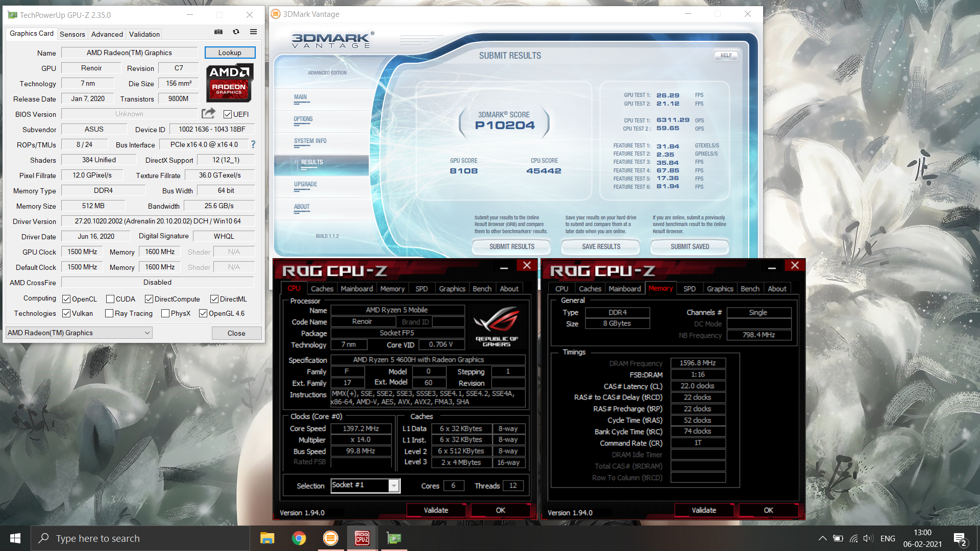Screen dimensions: 980x551
Task: Switch to the GPU-Z Sensors tab
Action: point(72,34)
